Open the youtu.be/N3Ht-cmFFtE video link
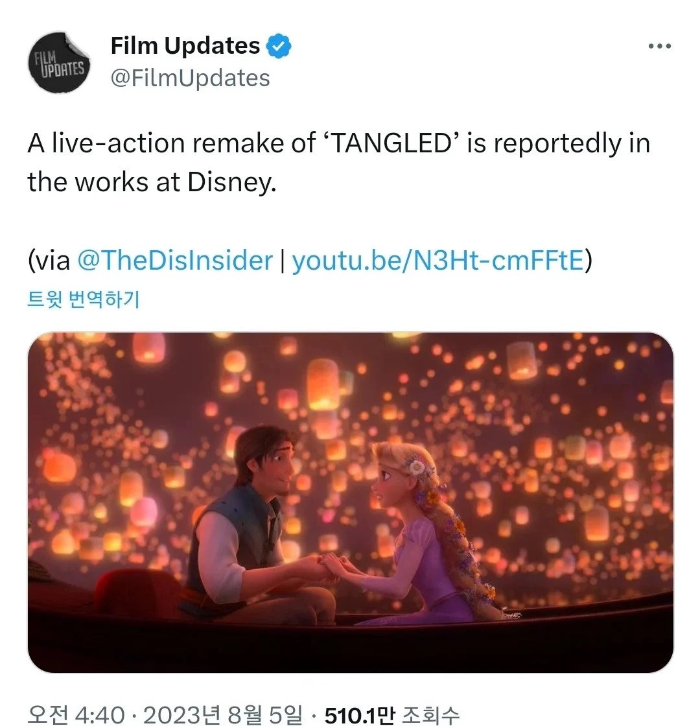The width and height of the screenshot is (700, 728). click(x=438, y=260)
